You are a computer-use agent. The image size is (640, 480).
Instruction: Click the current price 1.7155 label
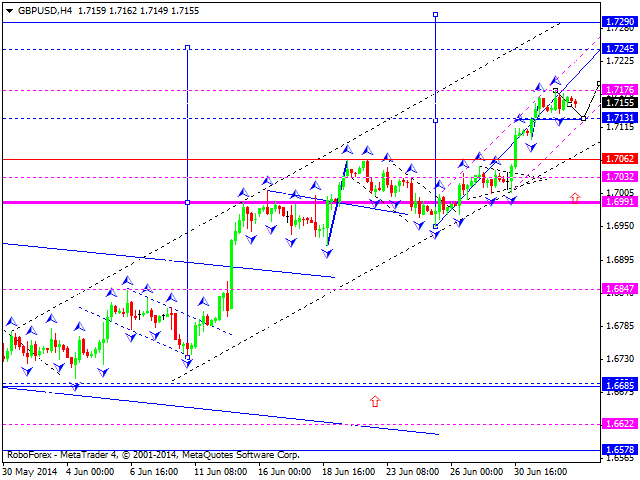[618, 102]
